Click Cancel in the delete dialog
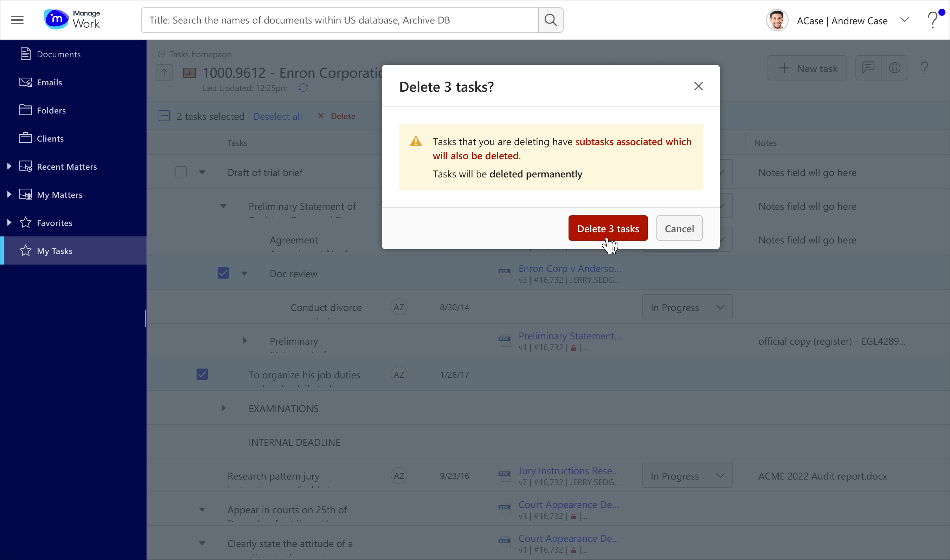The height and width of the screenshot is (560, 950). click(679, 228)
